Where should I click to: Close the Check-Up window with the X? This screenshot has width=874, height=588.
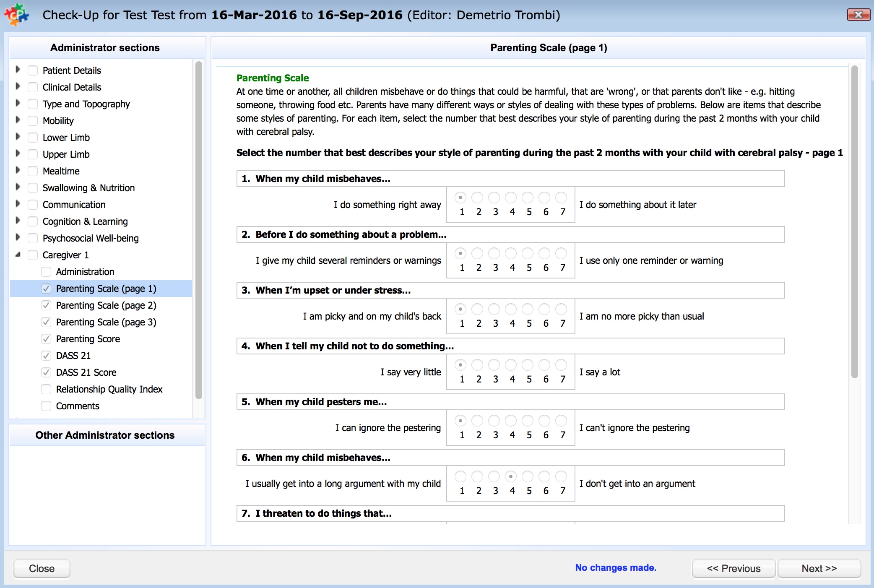point(858,15)
